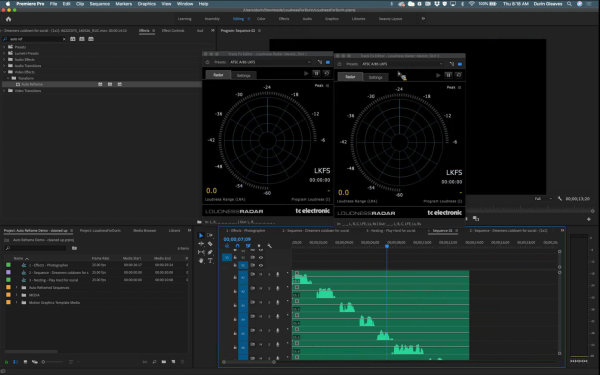Expand Audio Effects folder
Screen dimensions: 600x375
tap(4, 59)
